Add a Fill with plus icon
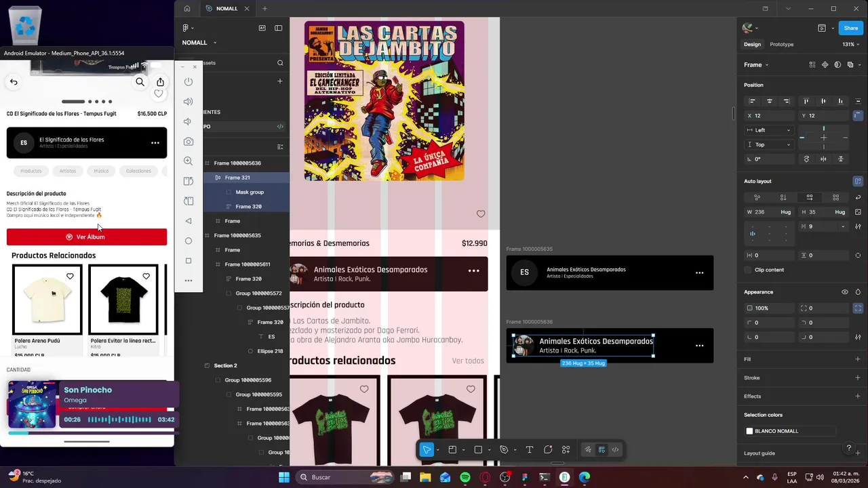This screenshot has width=868, height=488. [x=858, y=359]
